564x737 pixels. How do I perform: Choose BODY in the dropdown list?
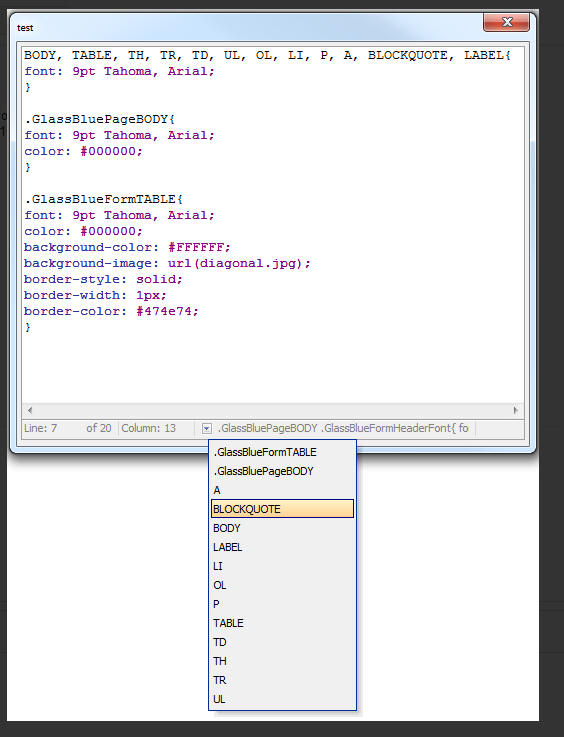tap(282, 528)
